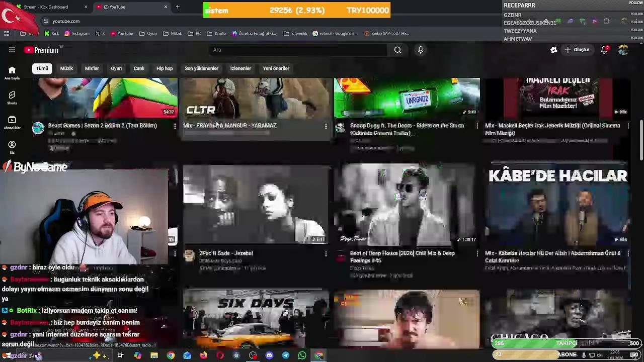Open the X bookmark
Image resolution: width=644 pixels, height=362 pixels.
click(100, 33)
